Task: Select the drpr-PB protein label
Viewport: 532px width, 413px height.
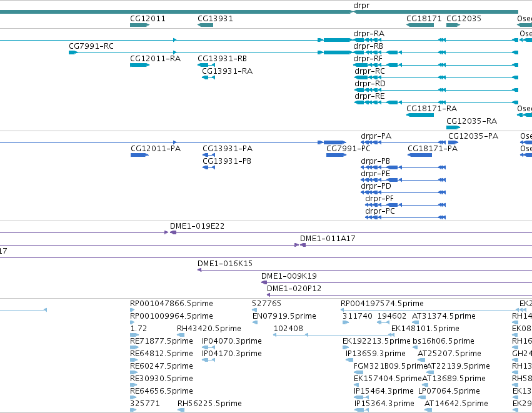Action: click(x=375, y=161)
